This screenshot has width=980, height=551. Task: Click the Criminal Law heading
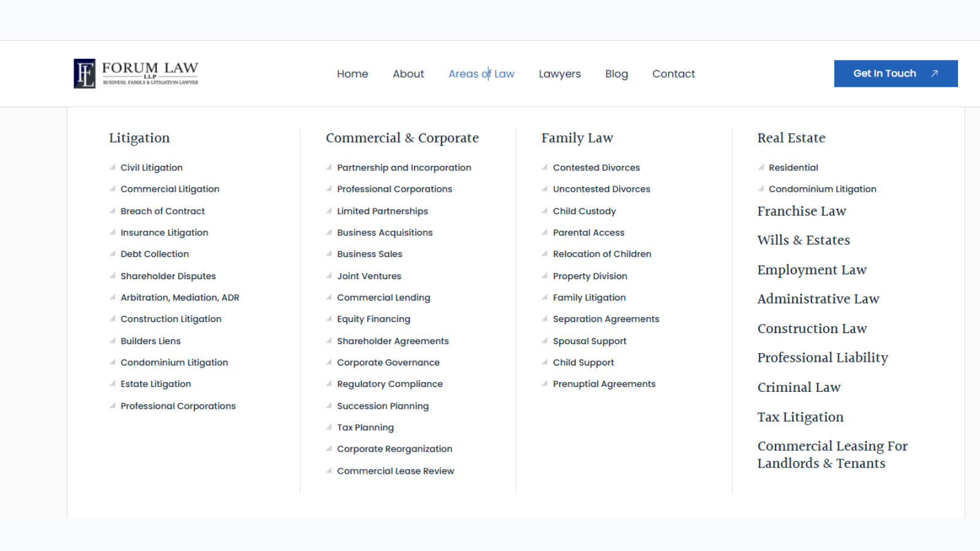pyautogui.click(x=799, y=388)
